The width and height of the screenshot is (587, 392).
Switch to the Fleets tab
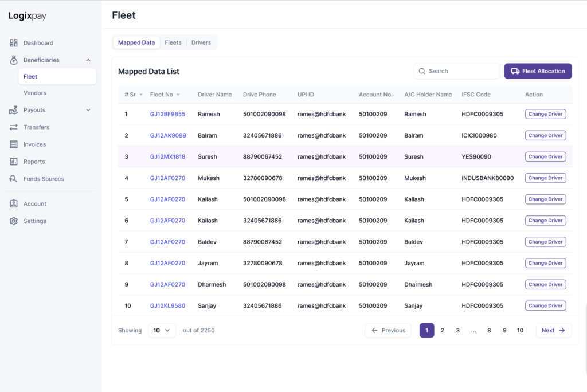coord(173,42)
